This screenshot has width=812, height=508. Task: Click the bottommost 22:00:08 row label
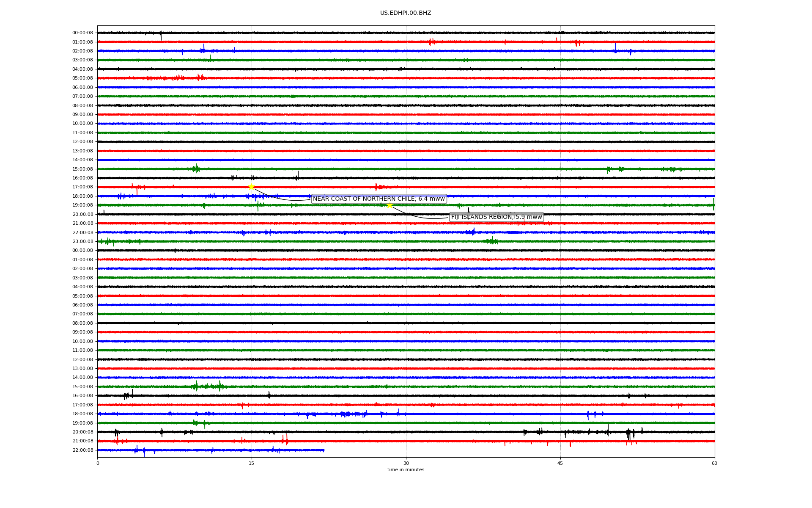coord(82,450)
